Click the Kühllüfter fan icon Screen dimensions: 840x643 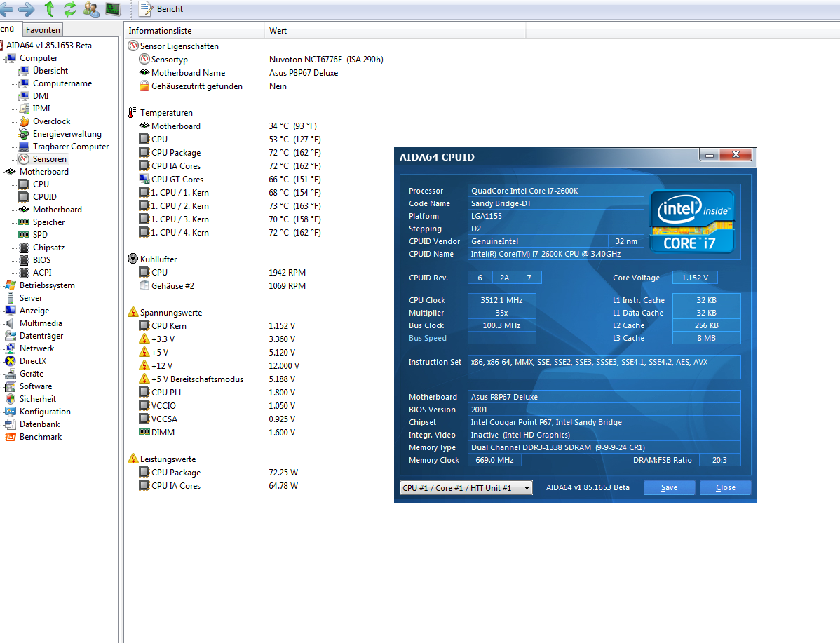(133, 259)
